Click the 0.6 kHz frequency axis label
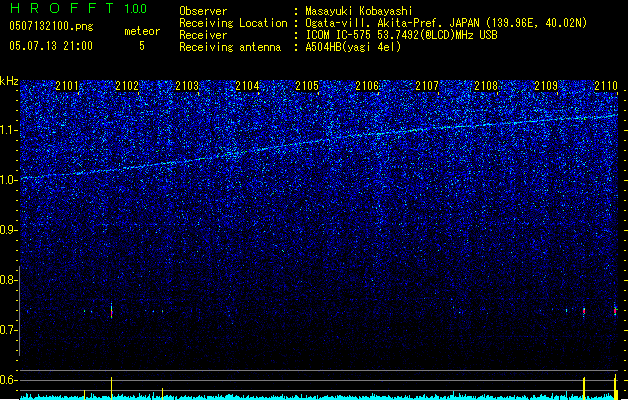 point(9,380)
